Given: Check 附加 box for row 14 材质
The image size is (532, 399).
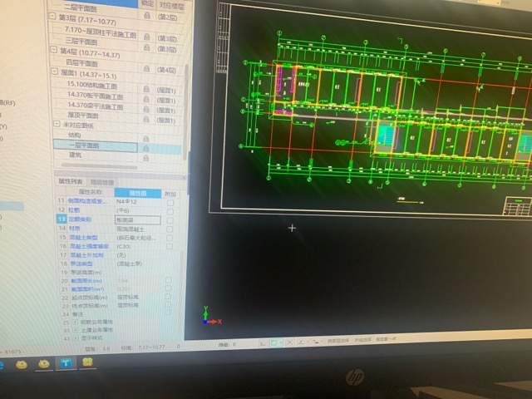Looking at the screenshot, I should tap(170, 229).
